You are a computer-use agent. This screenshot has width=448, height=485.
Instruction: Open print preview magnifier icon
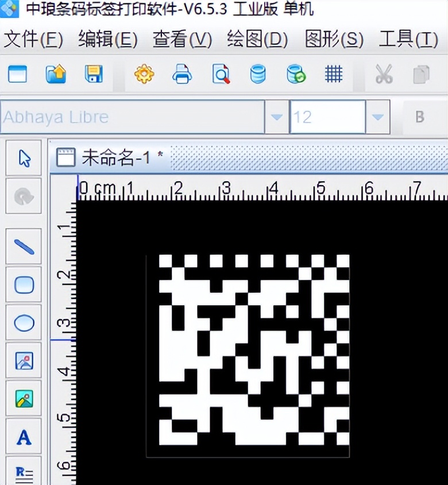pos(221,74)
